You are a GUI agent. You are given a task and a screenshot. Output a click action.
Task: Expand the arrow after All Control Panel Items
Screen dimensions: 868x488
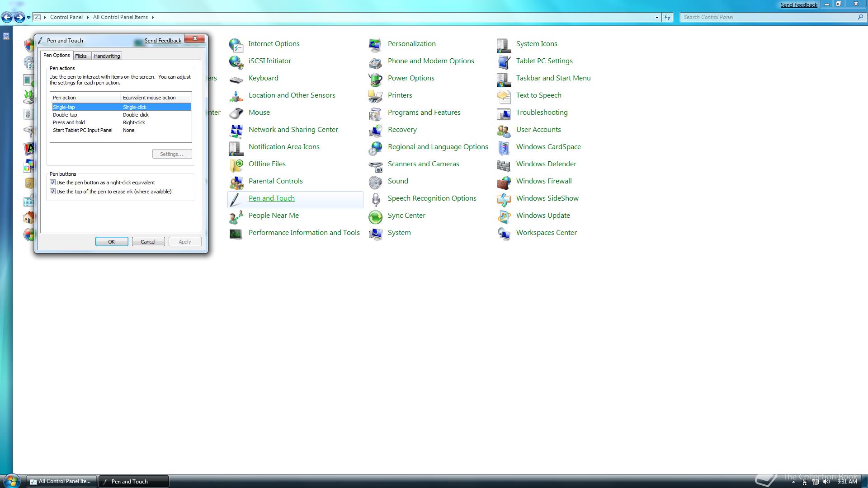(x=153, y=17)
